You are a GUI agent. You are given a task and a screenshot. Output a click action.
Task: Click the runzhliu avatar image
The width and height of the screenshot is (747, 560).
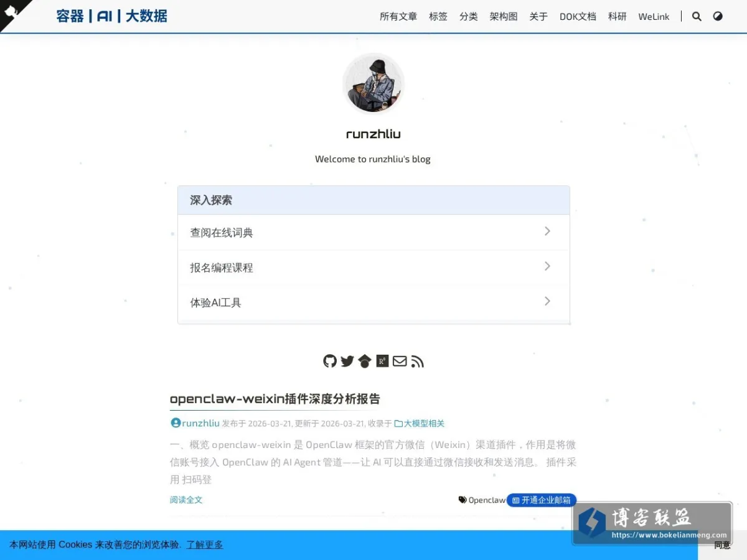(374, 83)
